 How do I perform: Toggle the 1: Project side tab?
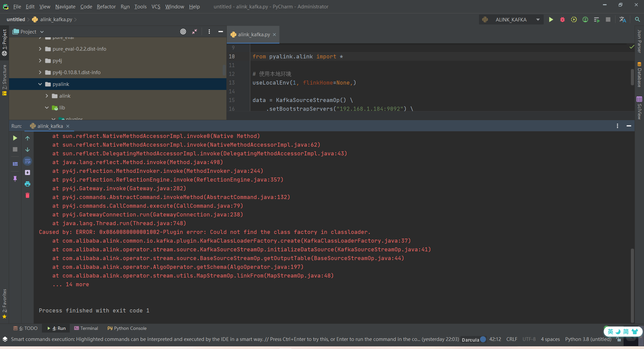point(4,42)
